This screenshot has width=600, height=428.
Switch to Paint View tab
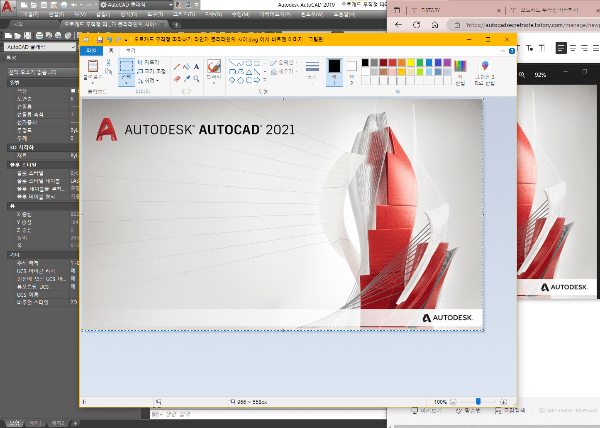point(130,50)
